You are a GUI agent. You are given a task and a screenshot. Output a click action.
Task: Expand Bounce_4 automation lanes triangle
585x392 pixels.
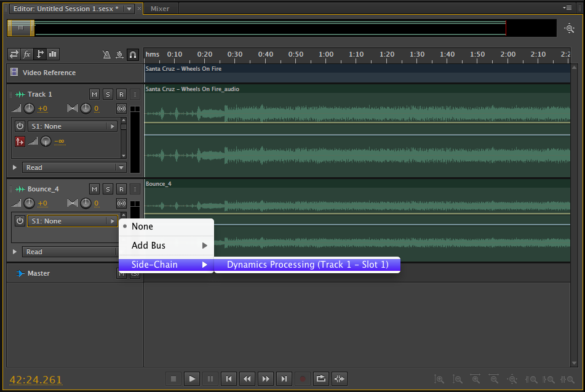coord(15,252)
